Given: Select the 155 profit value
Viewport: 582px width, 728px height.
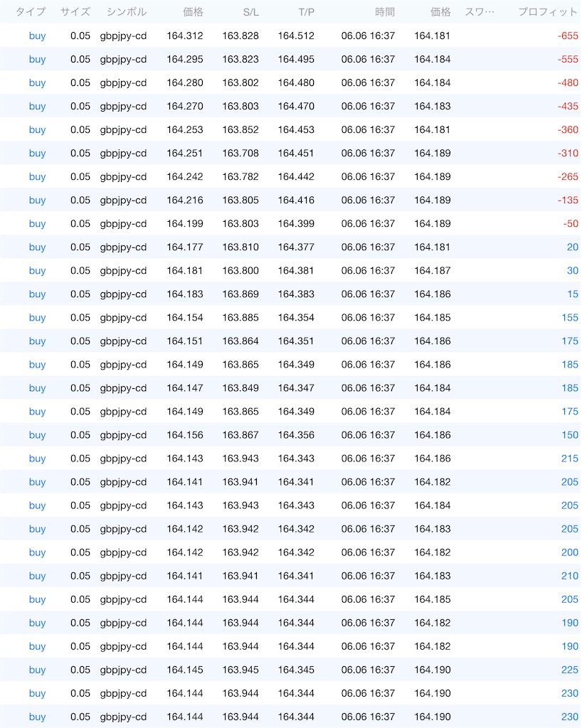Looking at the screenshot, I should point(570,318).
